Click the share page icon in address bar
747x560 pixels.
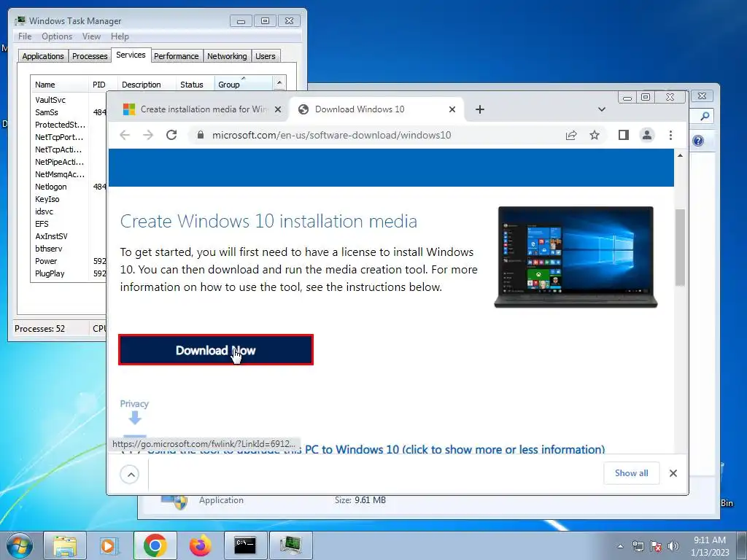(571, 135)
